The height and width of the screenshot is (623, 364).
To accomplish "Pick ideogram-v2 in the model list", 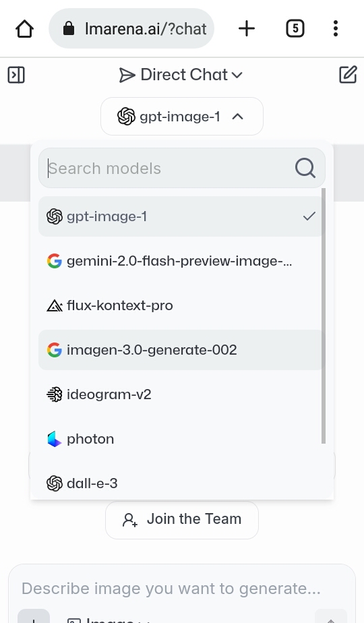I will (x=181, y=394).
